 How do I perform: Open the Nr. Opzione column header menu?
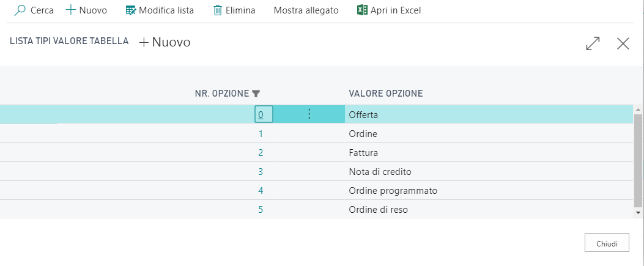click(x=221, y=94)
